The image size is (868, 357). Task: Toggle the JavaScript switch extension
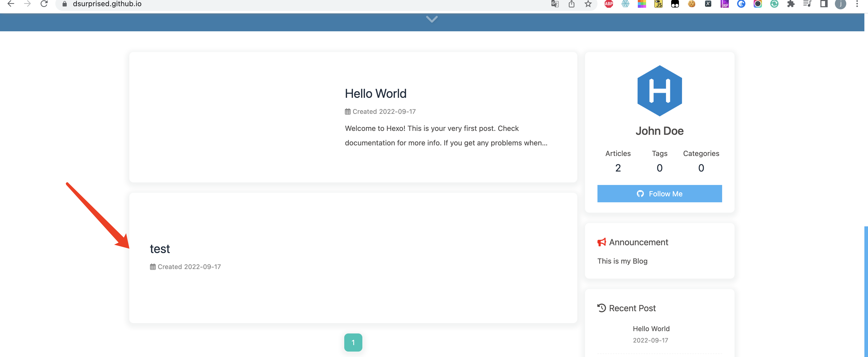pos(658,4)
